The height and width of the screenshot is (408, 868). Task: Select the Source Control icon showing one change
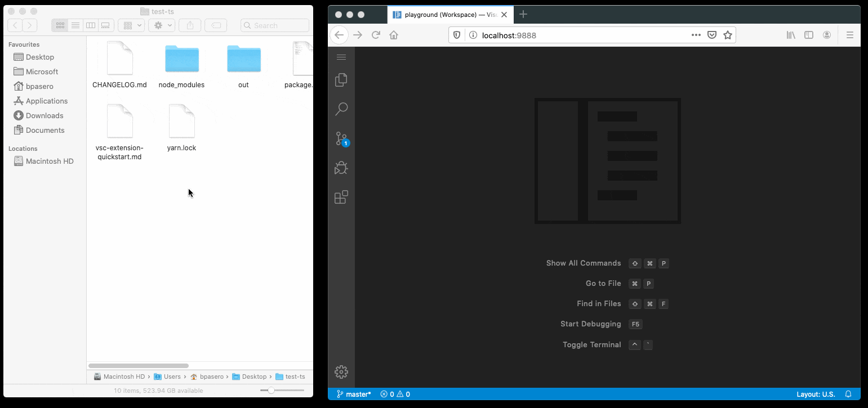point(341,138)
